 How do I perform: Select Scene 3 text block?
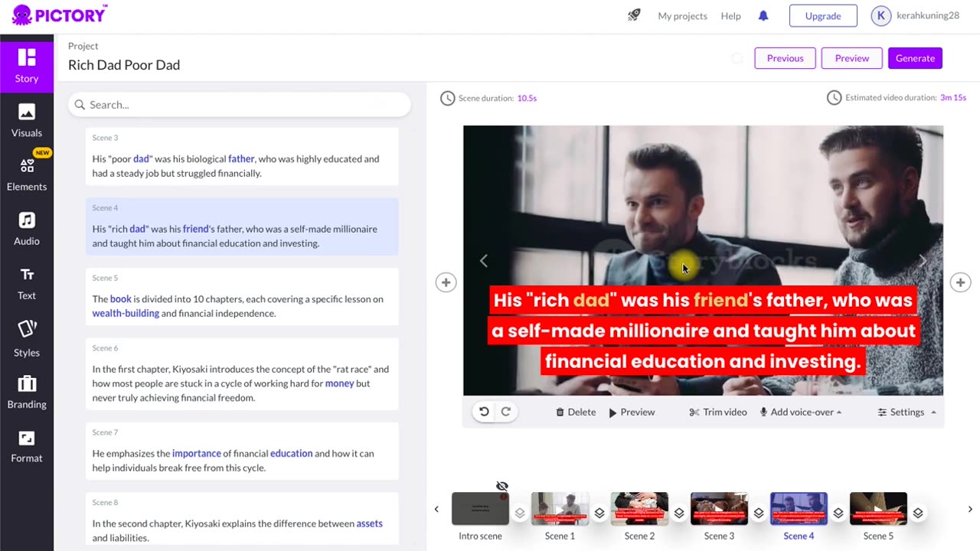point(242,157)
